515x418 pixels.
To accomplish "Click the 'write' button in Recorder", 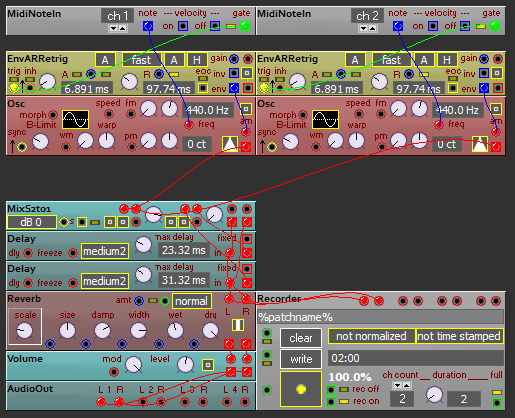I will click(x=301, y=359).
